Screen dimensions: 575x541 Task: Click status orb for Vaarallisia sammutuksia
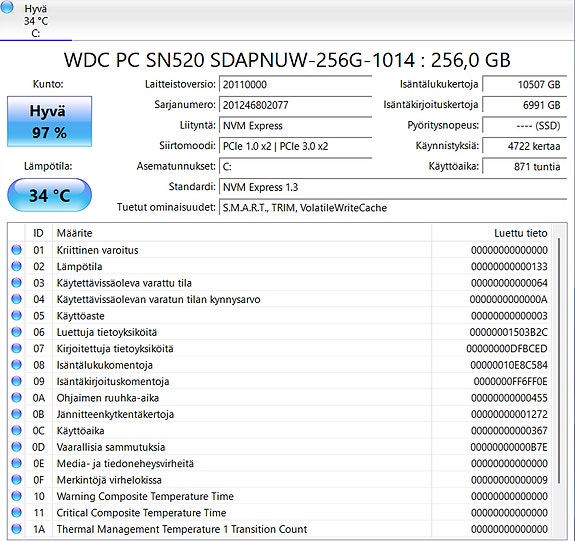tap(17, 447)
